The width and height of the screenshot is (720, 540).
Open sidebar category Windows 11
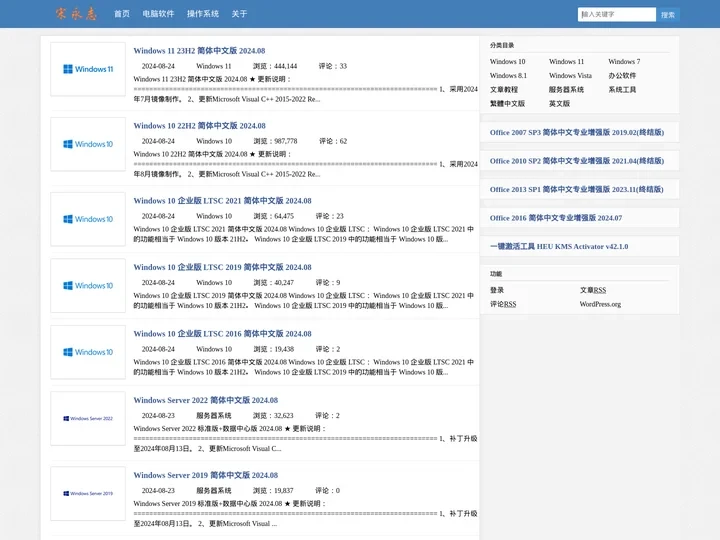pos(566,62)
